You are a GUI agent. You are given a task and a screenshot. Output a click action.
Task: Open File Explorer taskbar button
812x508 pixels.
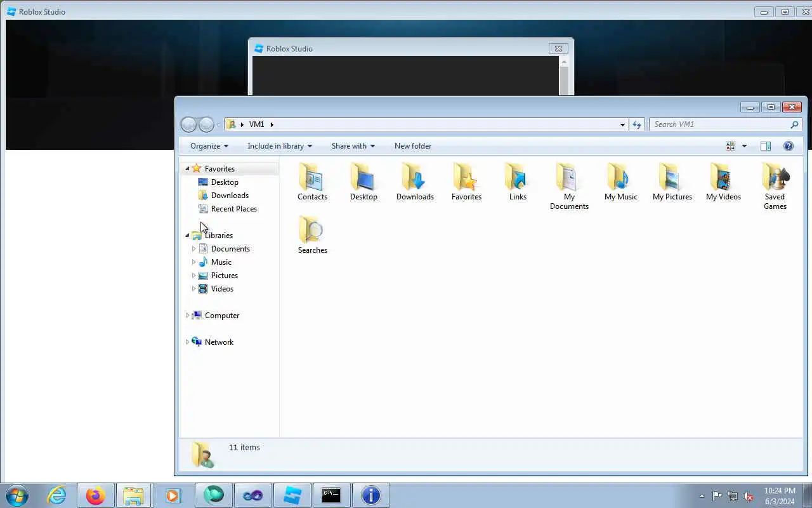[134, 495]
